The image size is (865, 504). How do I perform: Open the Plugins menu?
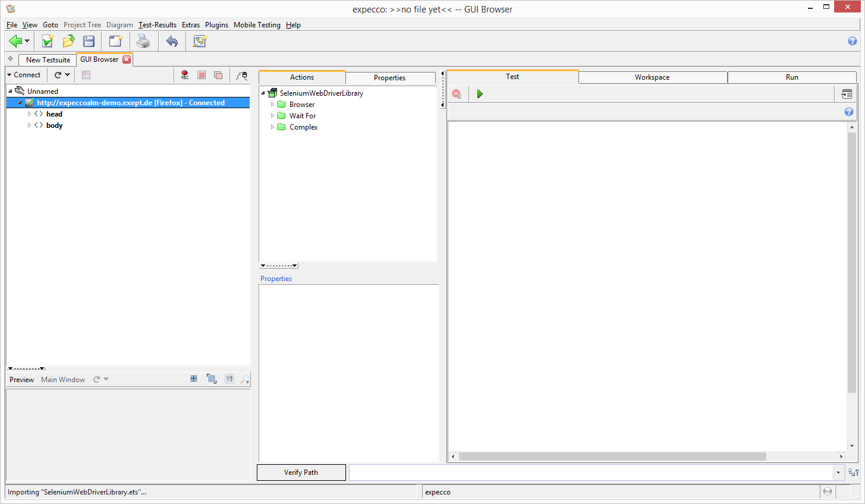tap(216, 25)
